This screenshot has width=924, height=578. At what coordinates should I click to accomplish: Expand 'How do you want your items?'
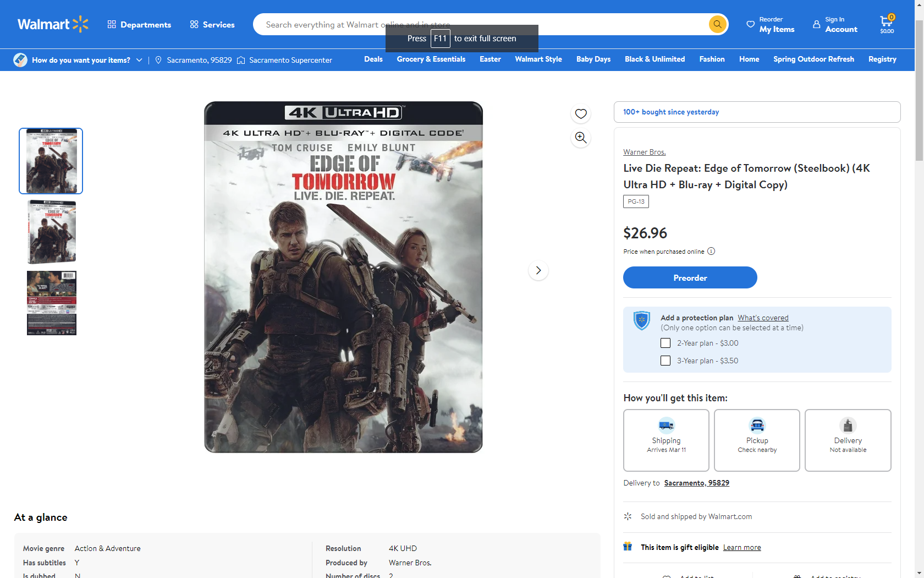78,60
